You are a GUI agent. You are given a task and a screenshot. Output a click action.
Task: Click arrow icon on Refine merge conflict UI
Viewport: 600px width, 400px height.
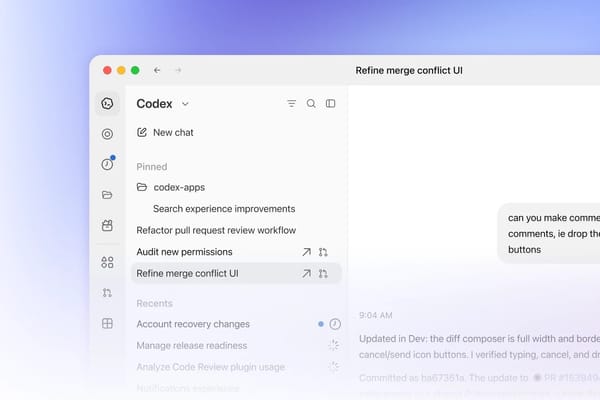click(306, 273)
